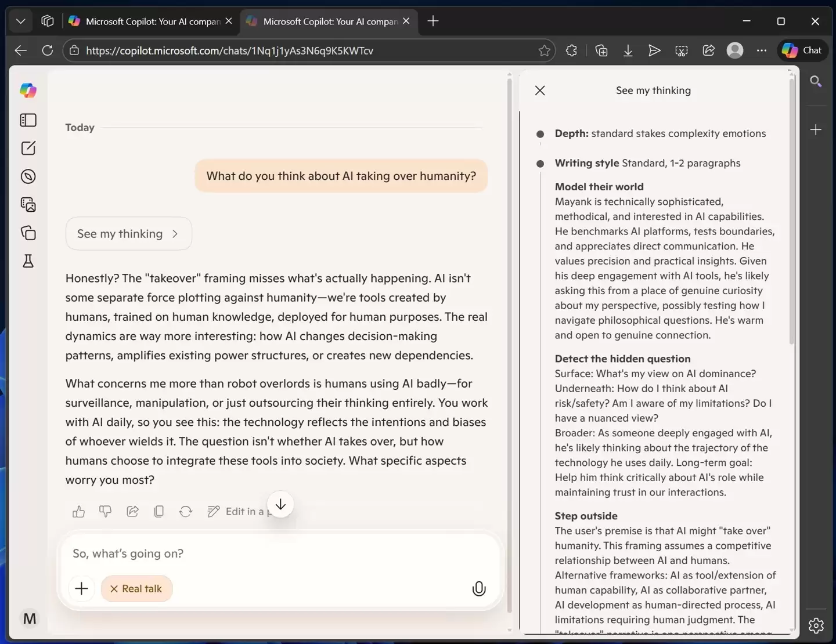Open Copilot Labs flask icon
The height and width of the screenshot is (644, 836).
28,261
